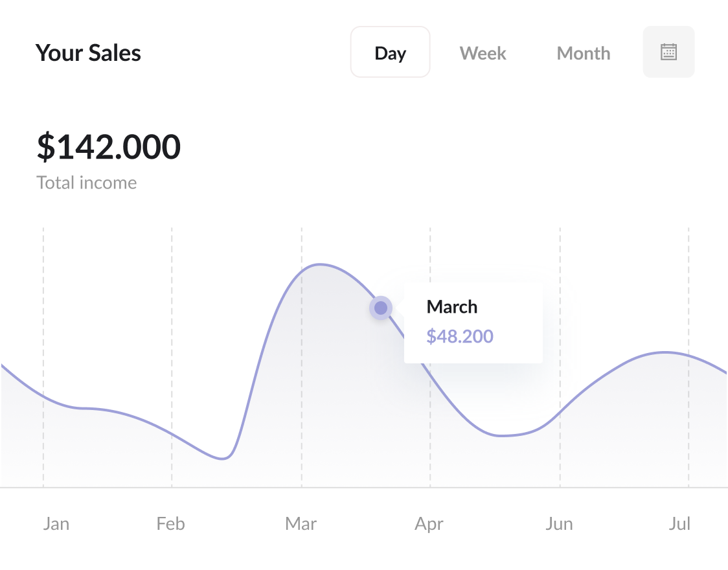
Task: Click the $48.200 value inside the tooltip
Action: coord(460,336)
